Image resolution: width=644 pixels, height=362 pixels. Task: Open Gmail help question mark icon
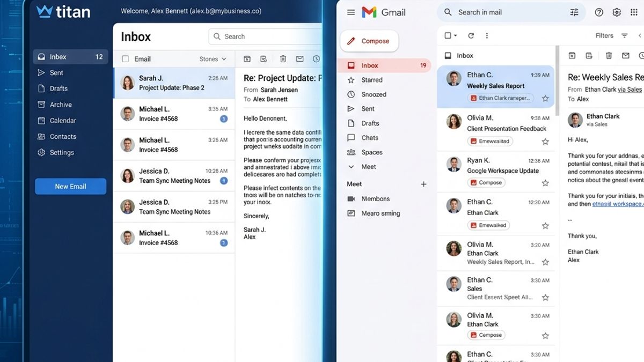click(x=599, y=12)
